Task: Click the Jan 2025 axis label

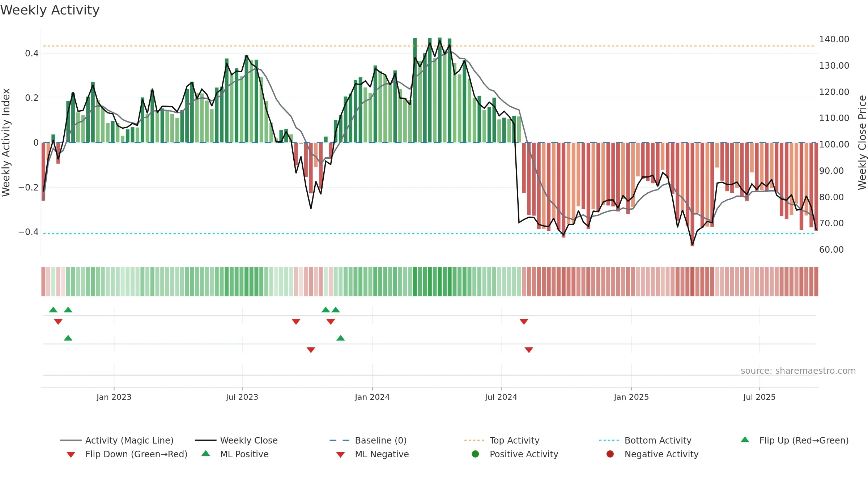Action: pyautogui.click(x=631, y=397)
